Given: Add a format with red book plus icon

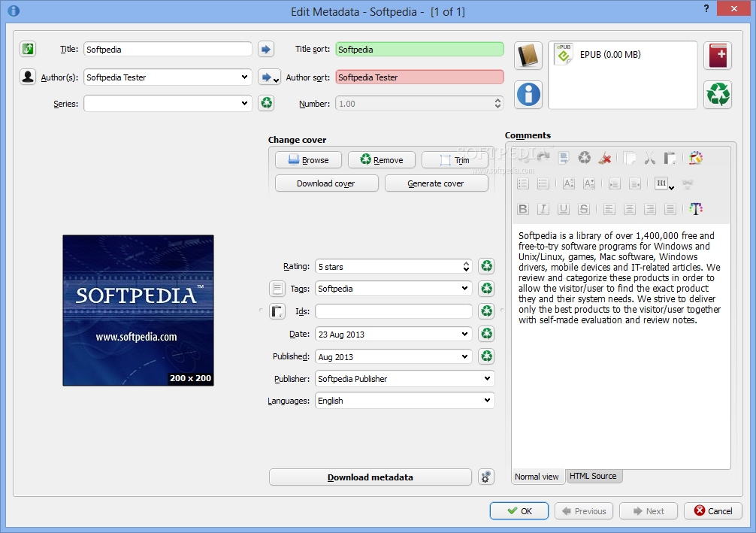Looking at the screenshot, I should point(718,56).
